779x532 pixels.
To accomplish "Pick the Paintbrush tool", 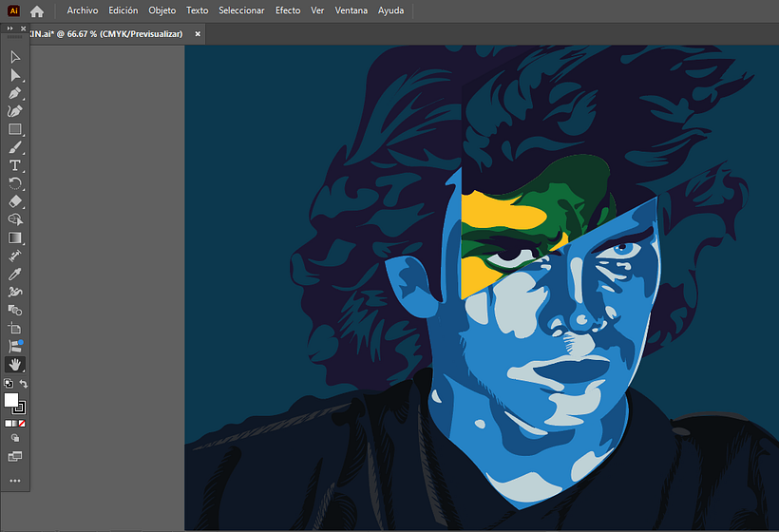I will (x=15, y=147).
